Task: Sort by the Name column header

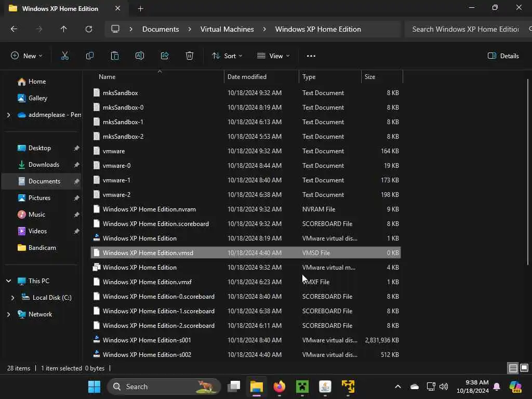Action: [158, 77]
